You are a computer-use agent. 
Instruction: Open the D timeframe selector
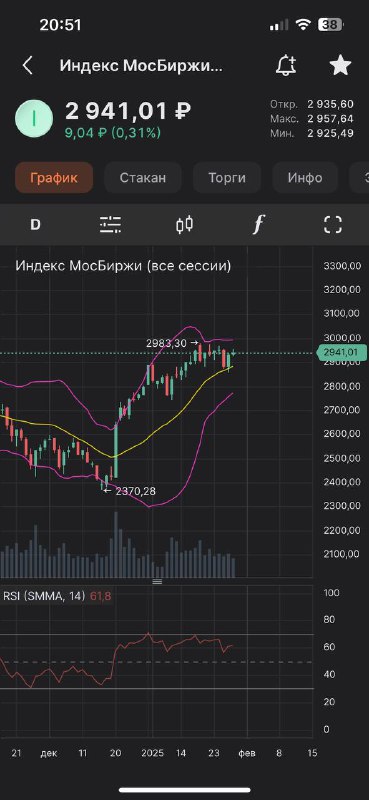point(35,224)
